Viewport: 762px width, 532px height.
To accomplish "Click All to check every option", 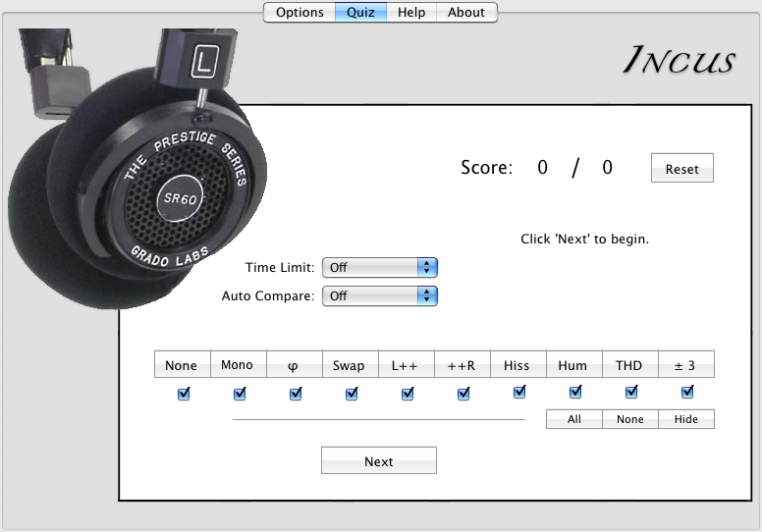I will pyautogui.click(x=573, y=419).
